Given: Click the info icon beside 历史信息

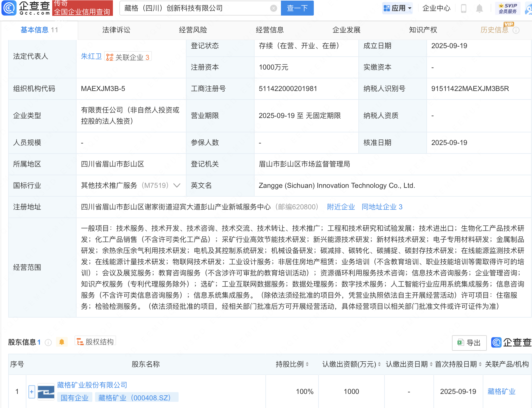Looking at the screenshot, I should point(516,30).
